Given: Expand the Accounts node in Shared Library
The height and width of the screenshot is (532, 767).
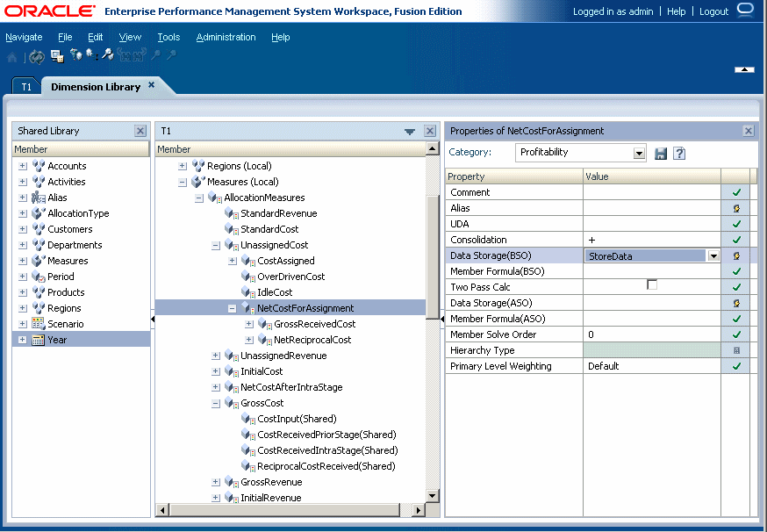Looking at the screenshot, I should coord(23,166).
